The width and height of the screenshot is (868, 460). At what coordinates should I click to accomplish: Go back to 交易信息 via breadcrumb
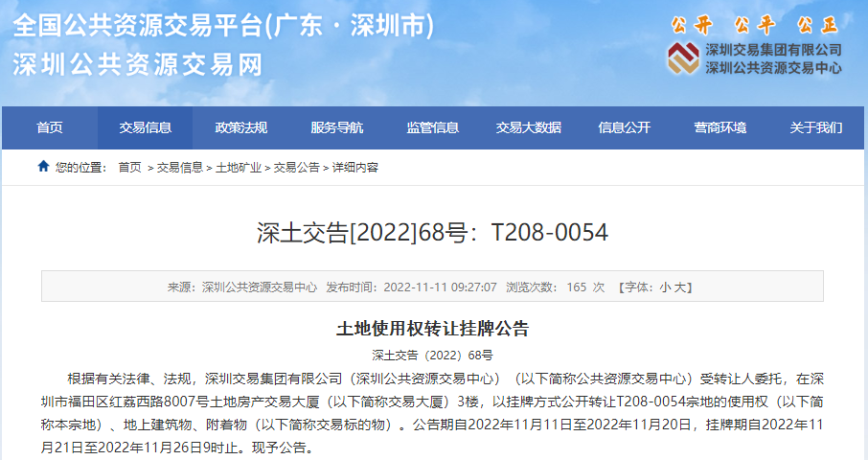(x=179, y=168)
